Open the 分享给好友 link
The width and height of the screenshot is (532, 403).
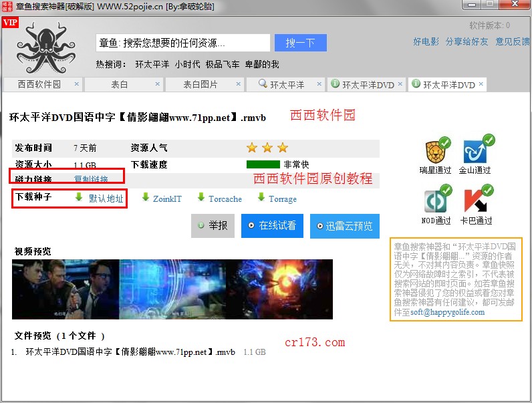tap(467, 41)
